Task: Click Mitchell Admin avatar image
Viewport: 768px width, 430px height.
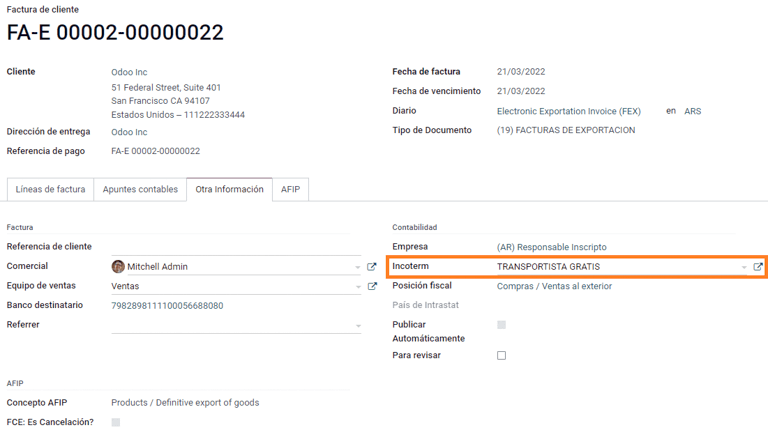Action: pos(118,267)
